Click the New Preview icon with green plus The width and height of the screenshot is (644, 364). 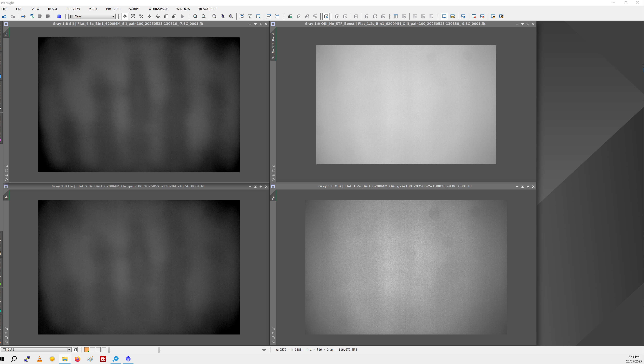pyautogui.click(x=290, y=17)
